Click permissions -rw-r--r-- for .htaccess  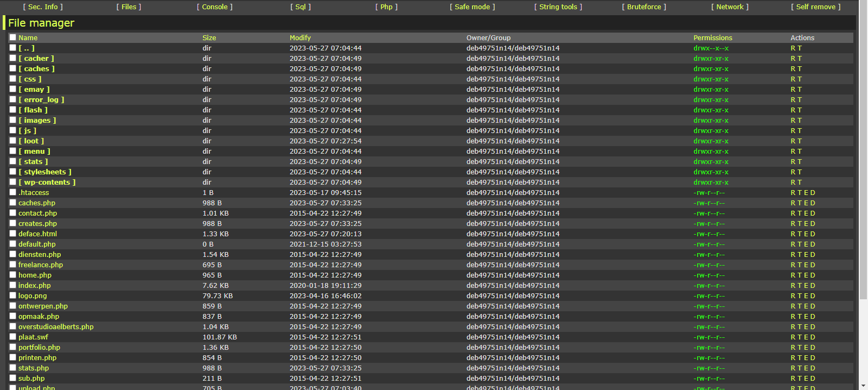pyautogui.click(x=709, y=193)
